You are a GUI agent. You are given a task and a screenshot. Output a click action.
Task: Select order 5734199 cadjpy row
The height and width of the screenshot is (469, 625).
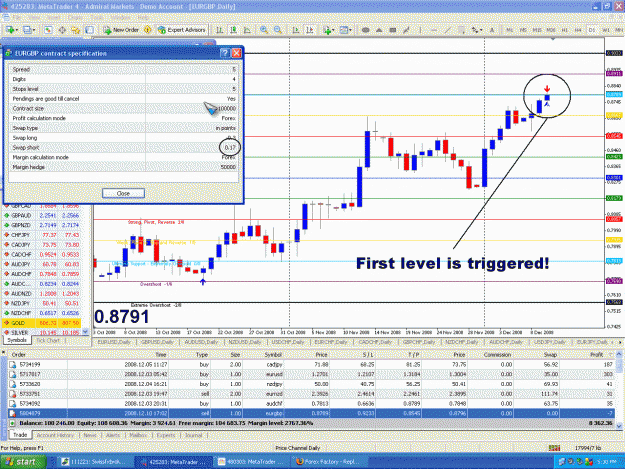tap(311, 365)
